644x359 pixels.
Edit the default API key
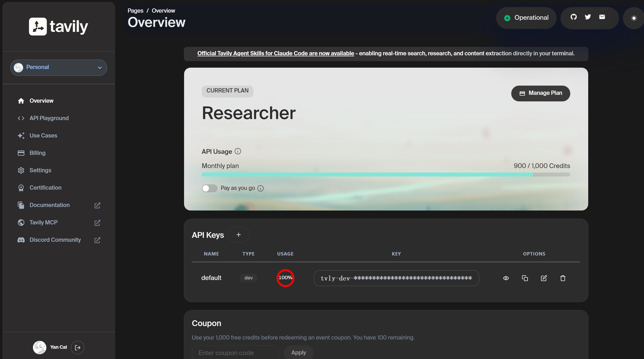click(544, 278)
